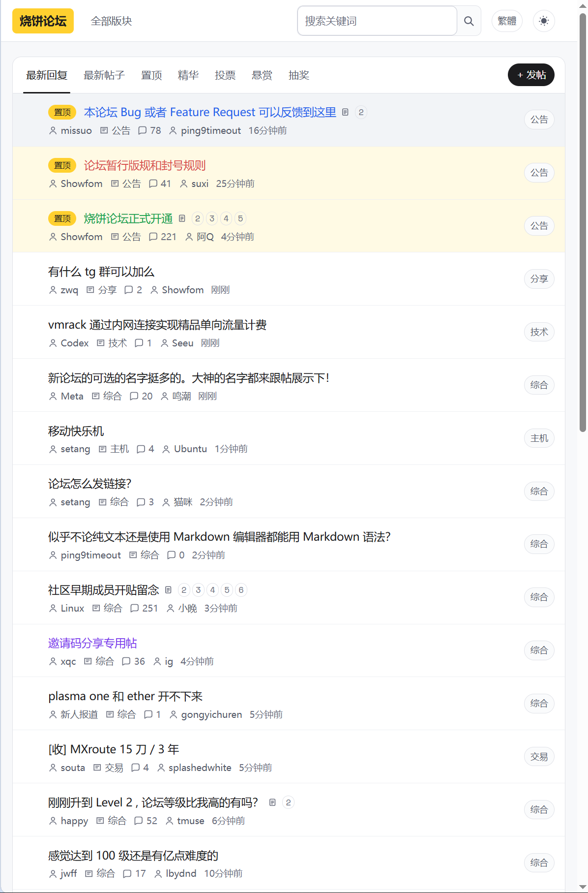Click the page icon beside 烧饼论坛正式开通
588x893 pixels.
(x=182, y=218)
